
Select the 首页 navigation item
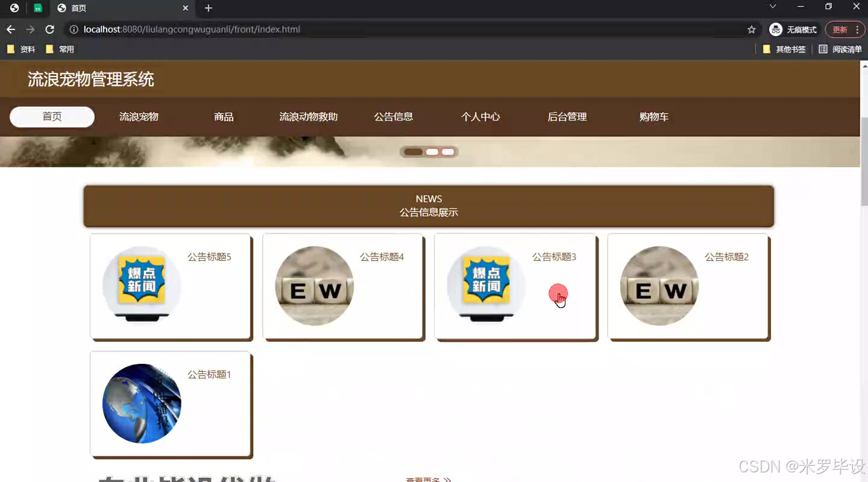(x=52, y=117)
